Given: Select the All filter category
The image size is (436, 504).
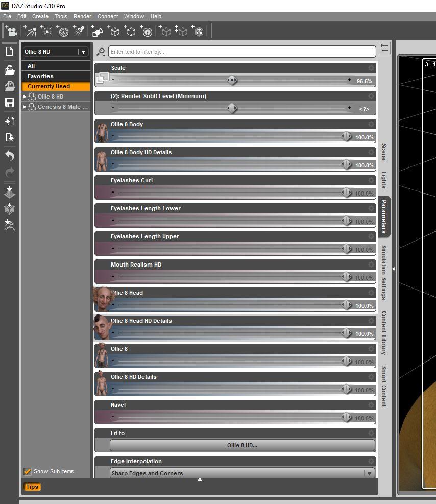Looking at the screenshot, I should click(x=56, y=66).
